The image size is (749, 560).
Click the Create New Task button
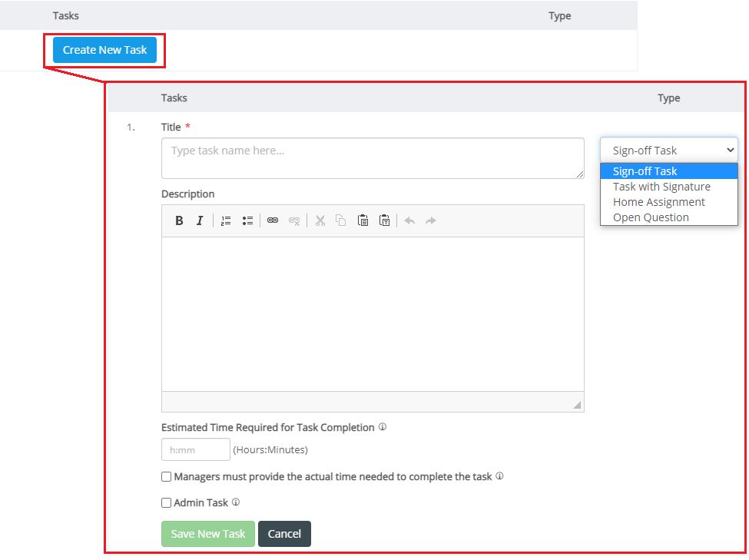pos(104,49)
